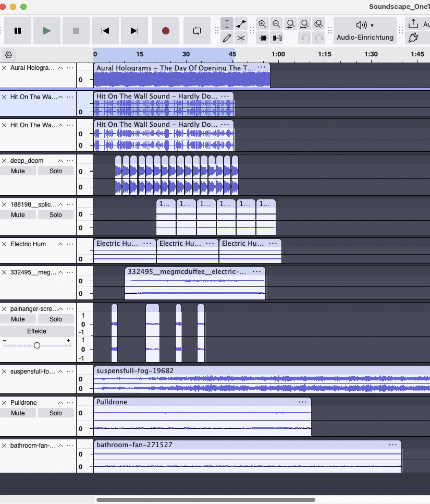This screenshot has width=430, height=504.
Task: Pause playback in the transport toolbar
Action: [18, 31]
